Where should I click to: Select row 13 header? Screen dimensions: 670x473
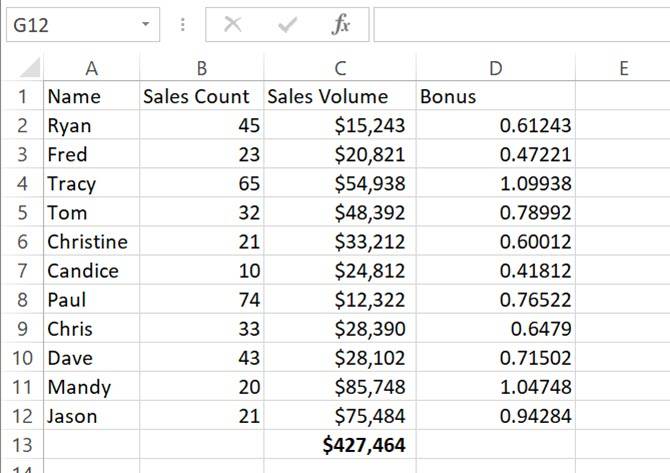click(21, 445)
